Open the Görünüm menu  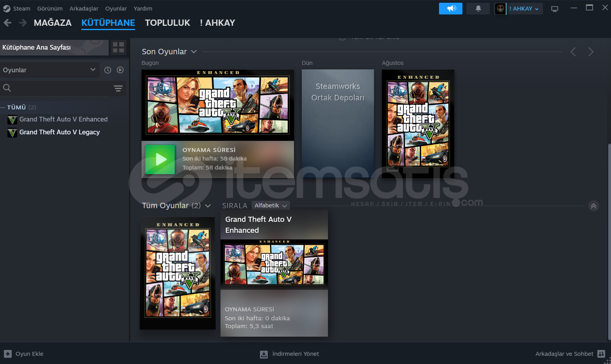(x=50, y=9)
